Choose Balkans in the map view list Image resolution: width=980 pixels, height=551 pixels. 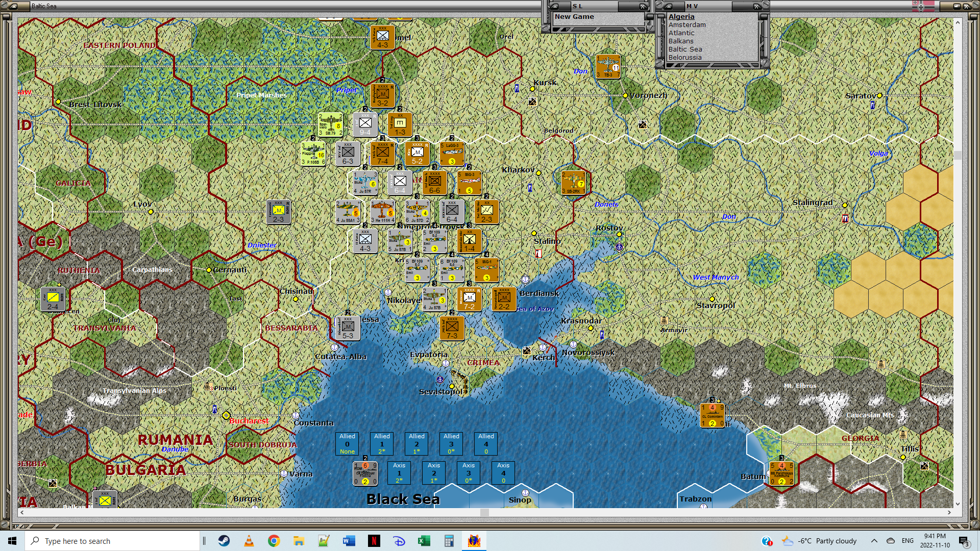(x=681, y=41)
